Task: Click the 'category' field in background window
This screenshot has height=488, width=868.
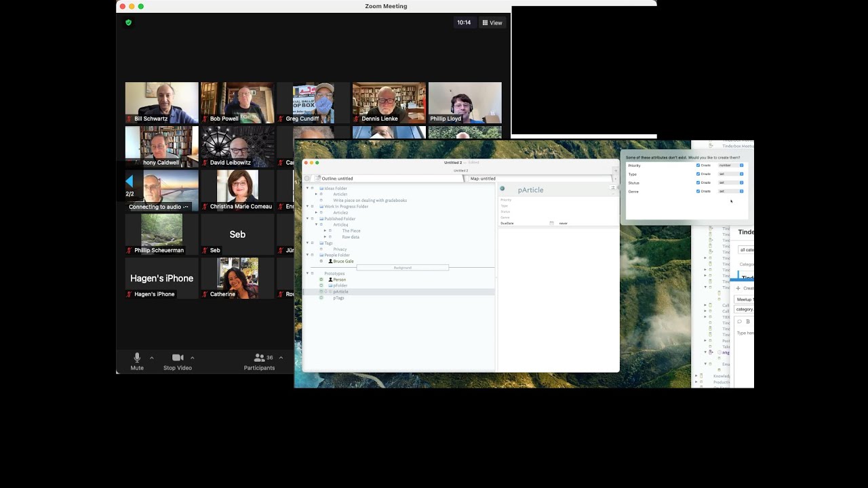Action: [x=745, y=309]
